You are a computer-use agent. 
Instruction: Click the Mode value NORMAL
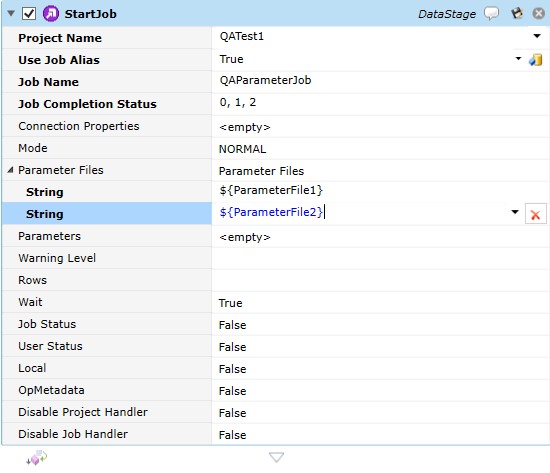coord(242,149)
